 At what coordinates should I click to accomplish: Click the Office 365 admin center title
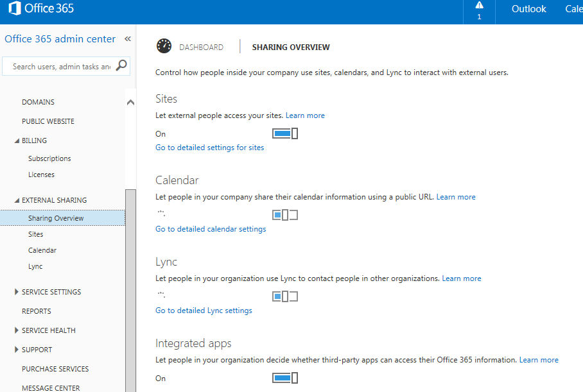click(x=60, y=38)
